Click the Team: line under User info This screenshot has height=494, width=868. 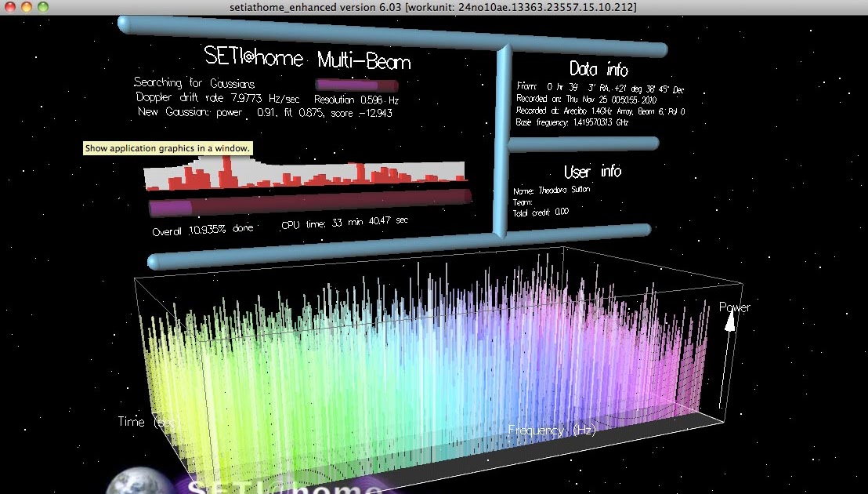pos(523,202)
